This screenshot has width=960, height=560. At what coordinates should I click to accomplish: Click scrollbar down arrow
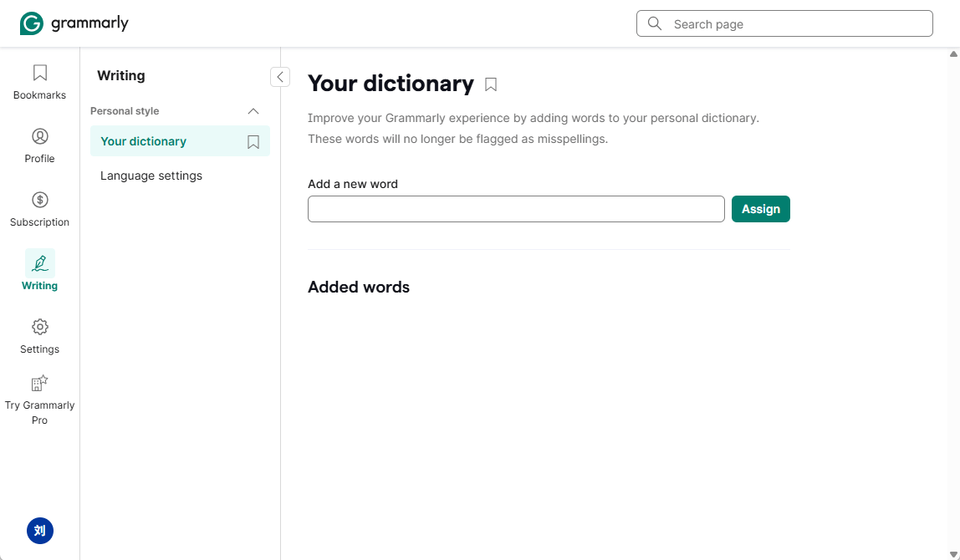[953, 554]
